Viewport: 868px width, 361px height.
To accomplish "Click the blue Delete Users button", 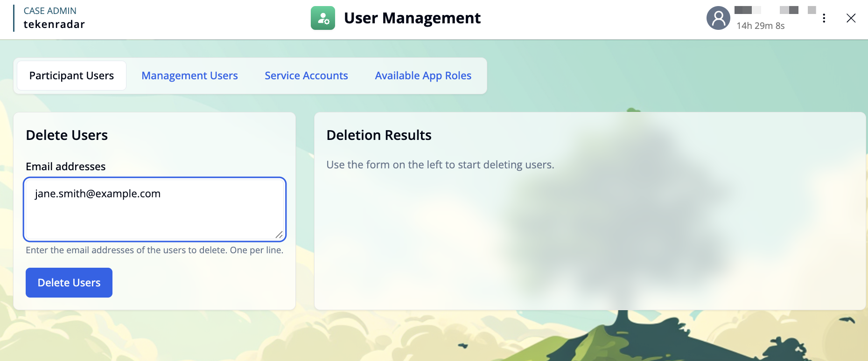I will click(69, 283).
